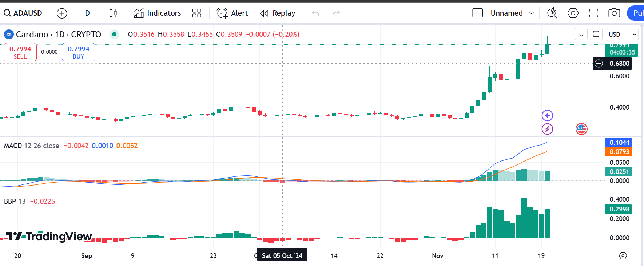The height and width of the screenshot is (266, 644).
Task: Open the USD currency dropdown
Action: click(622, 34)
